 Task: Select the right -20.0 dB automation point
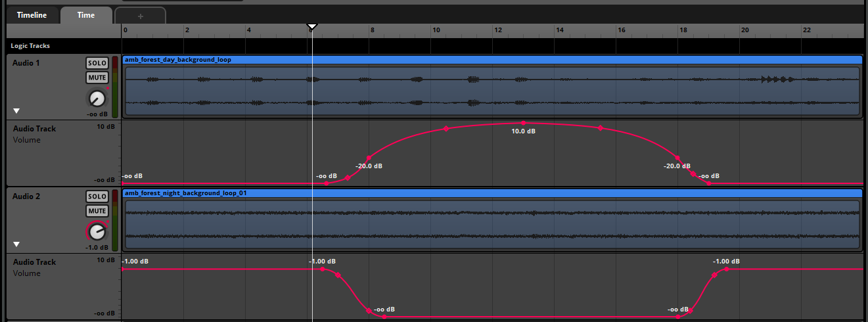[x=677, y=158]
